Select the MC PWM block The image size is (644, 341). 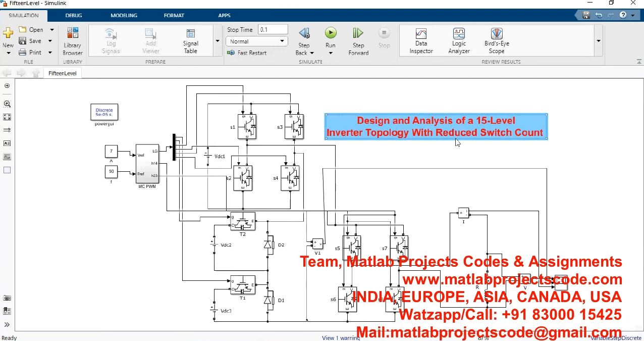click(147, 164)
